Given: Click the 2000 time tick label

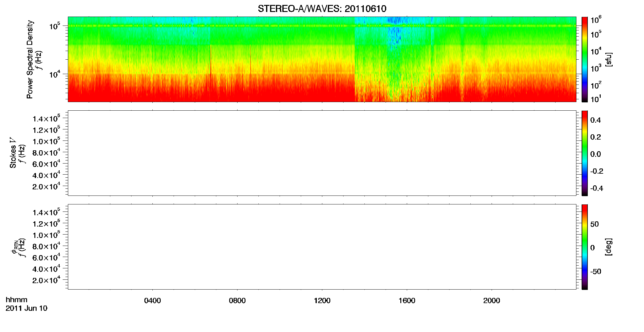Looking at the screenshot, I should pyautogui.click(x=492, y=301).
